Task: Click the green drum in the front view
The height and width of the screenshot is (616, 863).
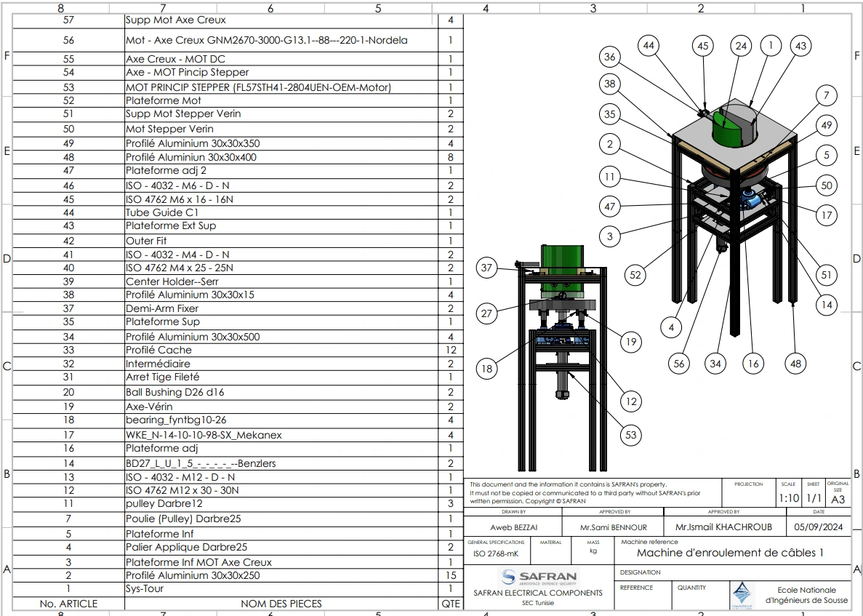Action: tap(562, 271)
